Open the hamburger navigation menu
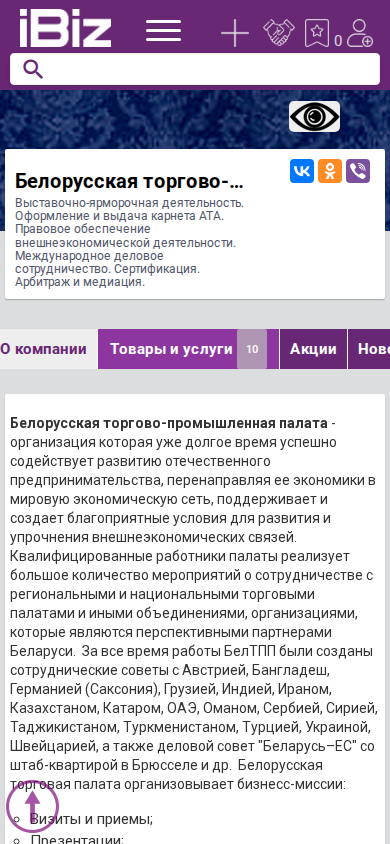 point(163,31)
